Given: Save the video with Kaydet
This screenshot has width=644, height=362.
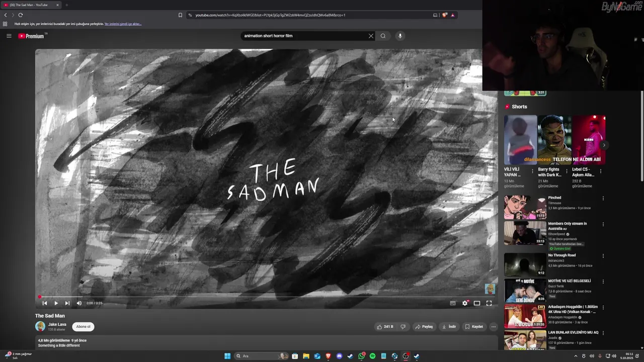Looking at the screenshot, I should point(474,326).
